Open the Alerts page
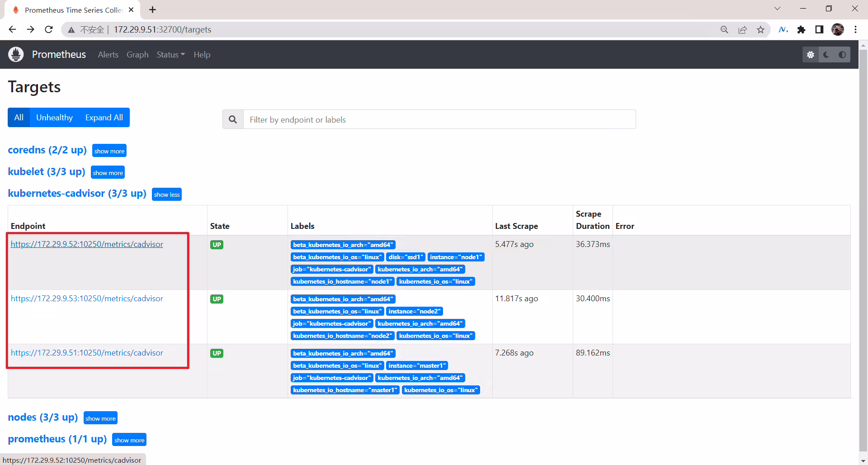 click(108, 54)
